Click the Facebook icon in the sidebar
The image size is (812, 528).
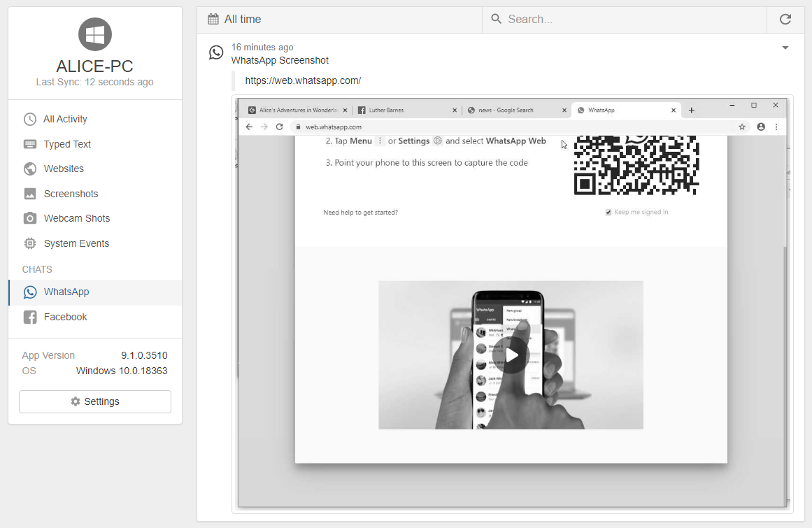click(30, 317)
